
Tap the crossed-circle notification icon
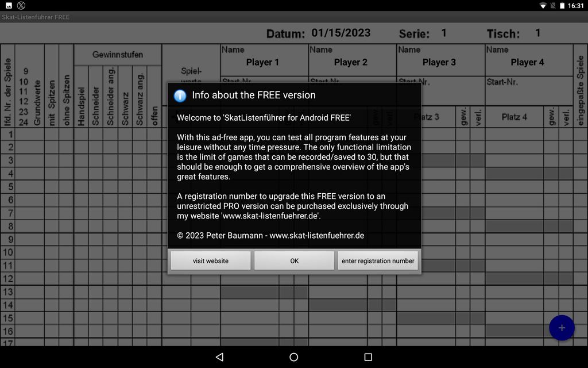point(21,6)
